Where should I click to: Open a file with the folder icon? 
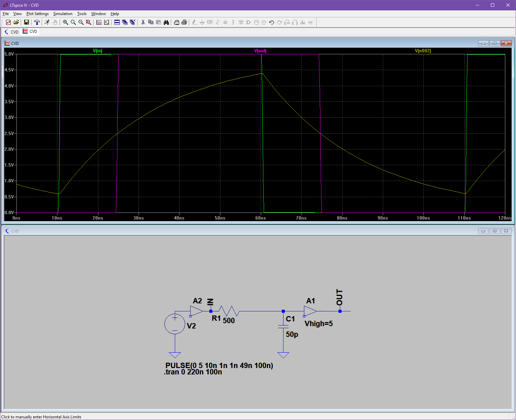point(16,22)
